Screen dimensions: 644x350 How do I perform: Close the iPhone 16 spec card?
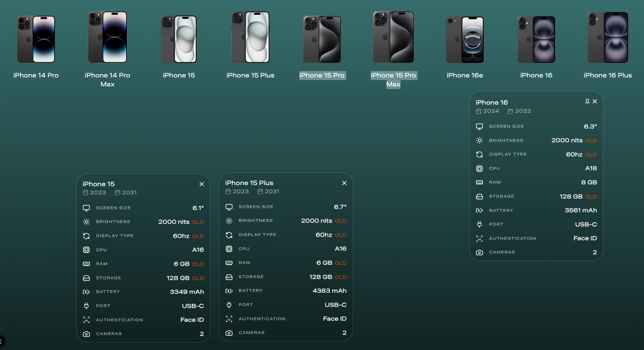595,102
